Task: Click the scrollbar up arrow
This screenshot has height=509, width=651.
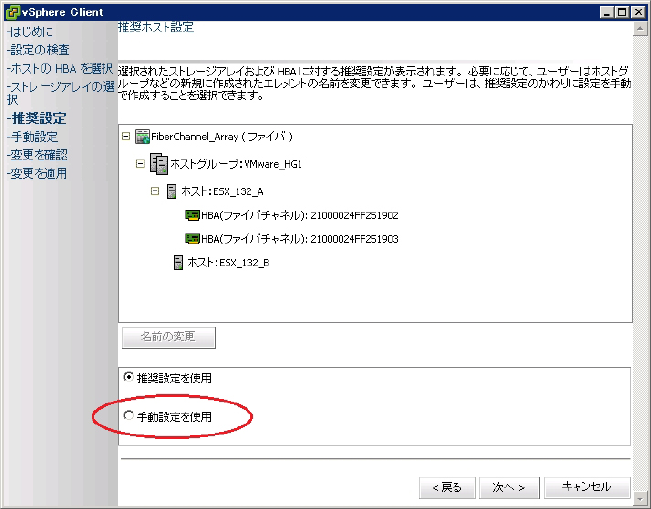Action: pos(640,29)
